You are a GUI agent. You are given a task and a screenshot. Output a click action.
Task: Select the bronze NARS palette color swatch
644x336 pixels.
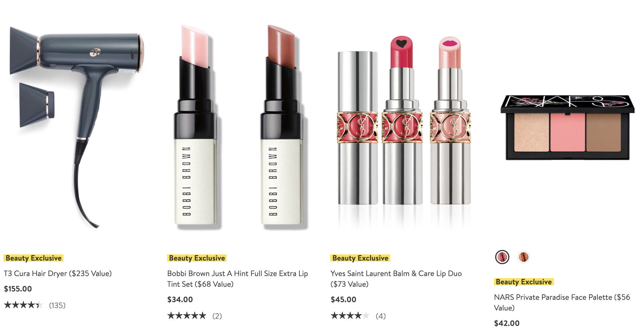click(523, 257)
